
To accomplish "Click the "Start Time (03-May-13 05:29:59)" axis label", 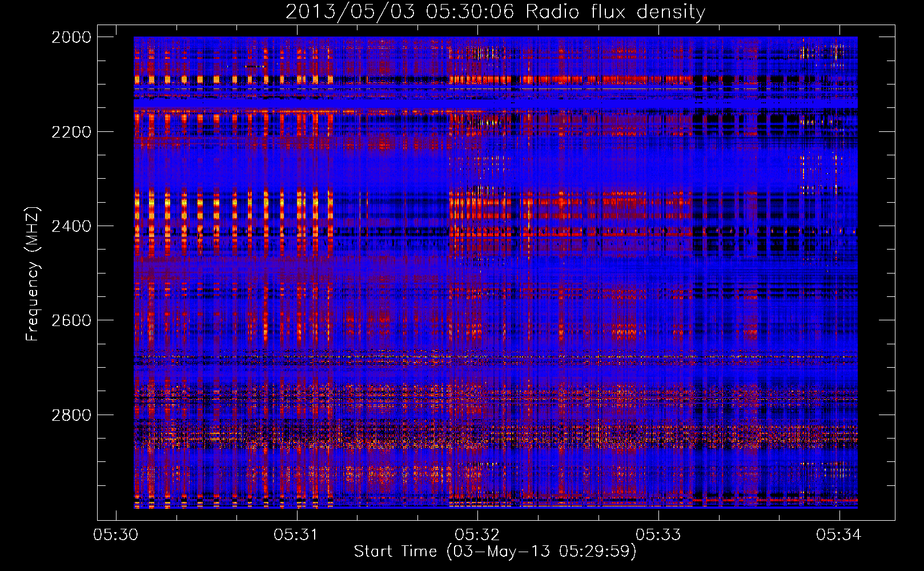I will 495,552.
